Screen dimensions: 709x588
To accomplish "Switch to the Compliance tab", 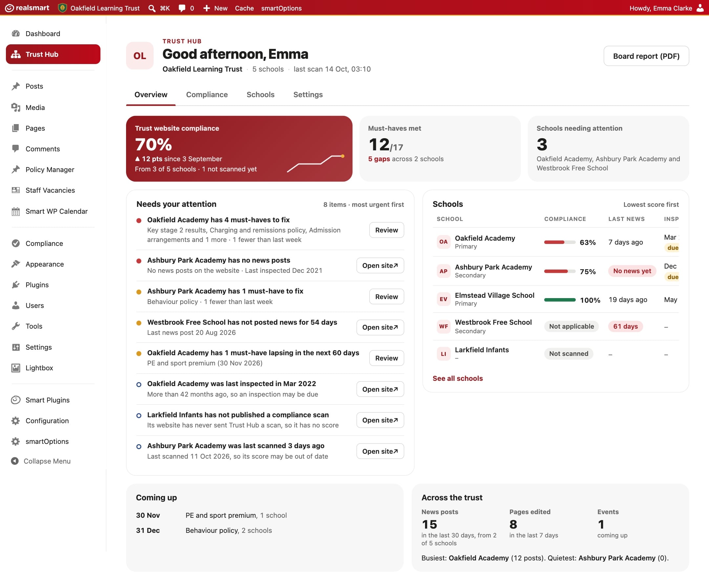I will (206, 95).
